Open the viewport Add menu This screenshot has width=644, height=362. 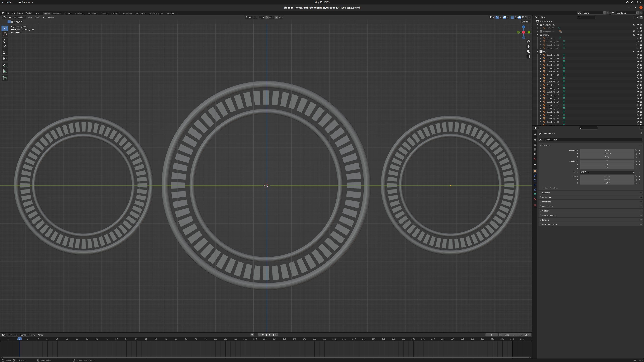point(44,17)
